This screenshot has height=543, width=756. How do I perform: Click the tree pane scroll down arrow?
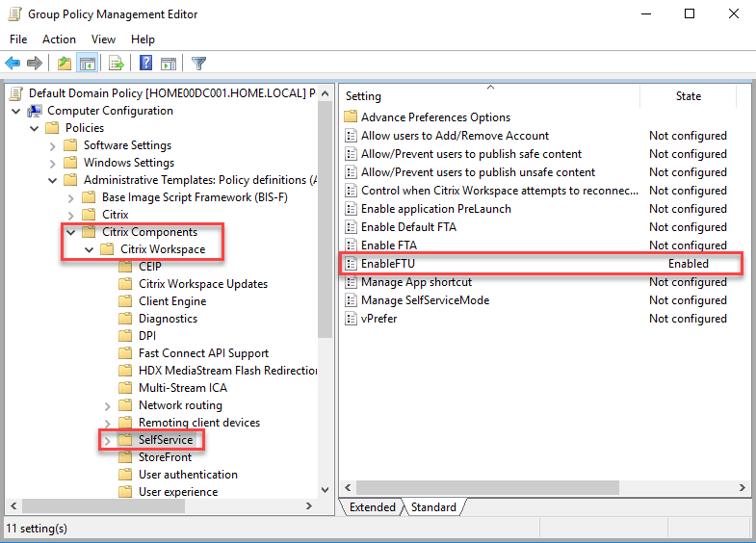point(325,490)
